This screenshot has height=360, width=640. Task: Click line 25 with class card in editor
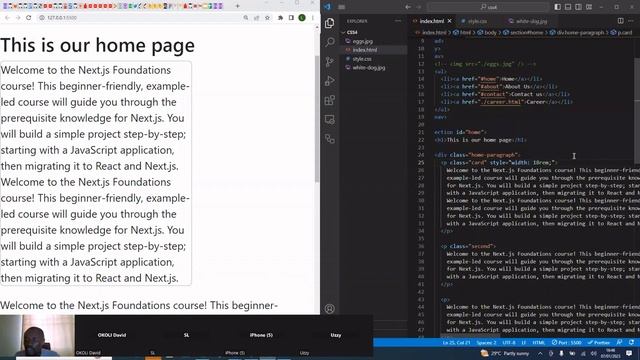pyautogui.click(x=499, y=162)
